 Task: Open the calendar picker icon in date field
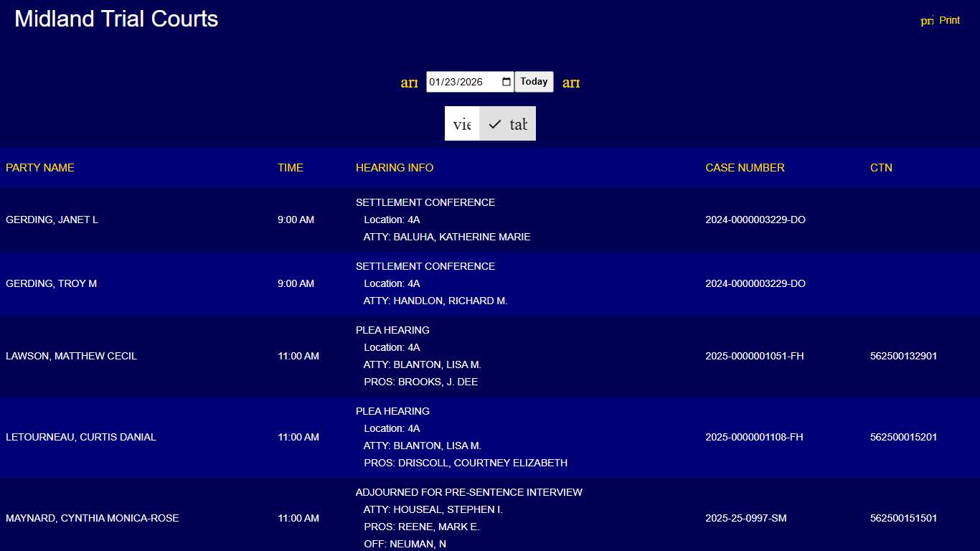[507, 82]
